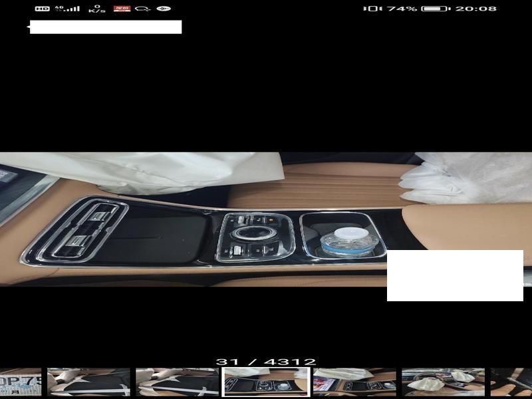Tap the vibrate mode icon
This screenshot has width=532, height=399.
click(x=372, y=9)
